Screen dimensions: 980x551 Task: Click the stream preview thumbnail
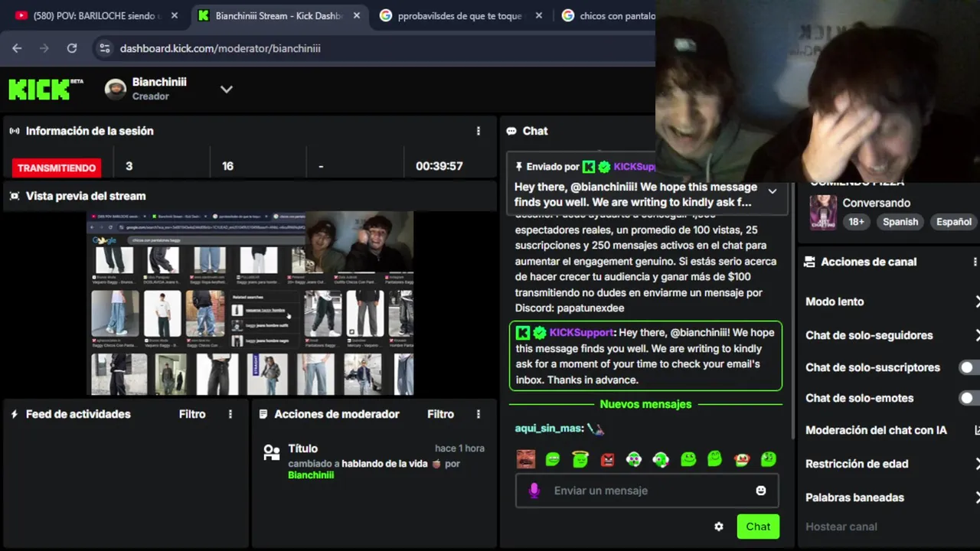(250, 303)
